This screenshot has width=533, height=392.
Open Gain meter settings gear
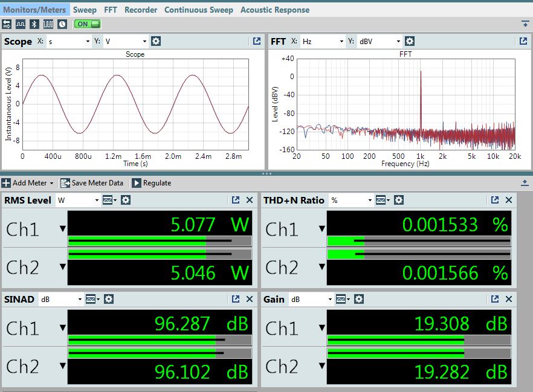tap(358, 299)
